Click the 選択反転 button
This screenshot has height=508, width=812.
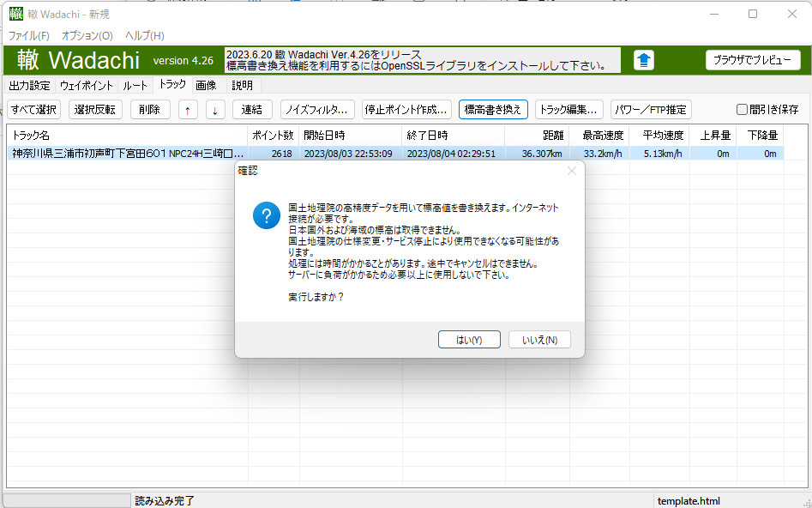95,109
